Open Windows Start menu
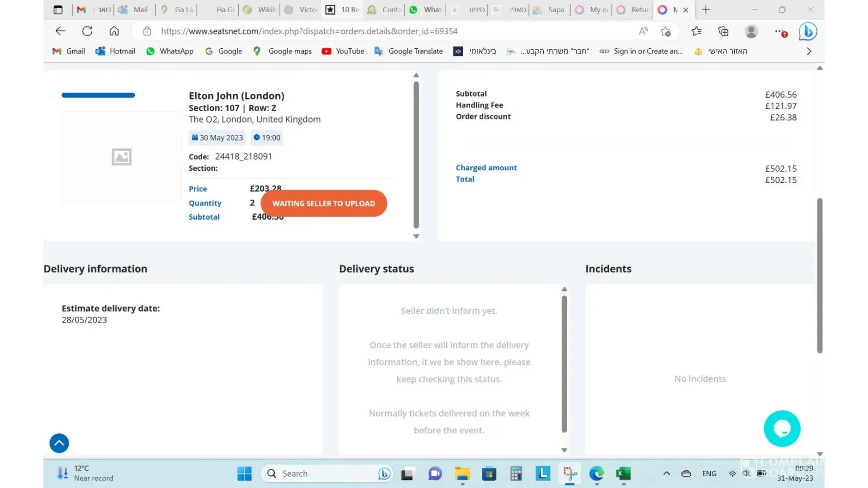The image size is (868, 488). point(245,473)
